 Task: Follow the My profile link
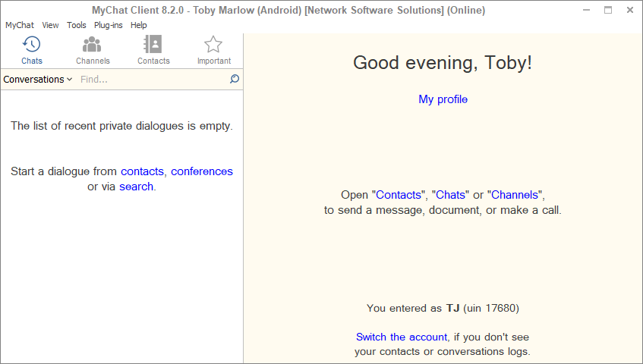click(x=443, y=99)
